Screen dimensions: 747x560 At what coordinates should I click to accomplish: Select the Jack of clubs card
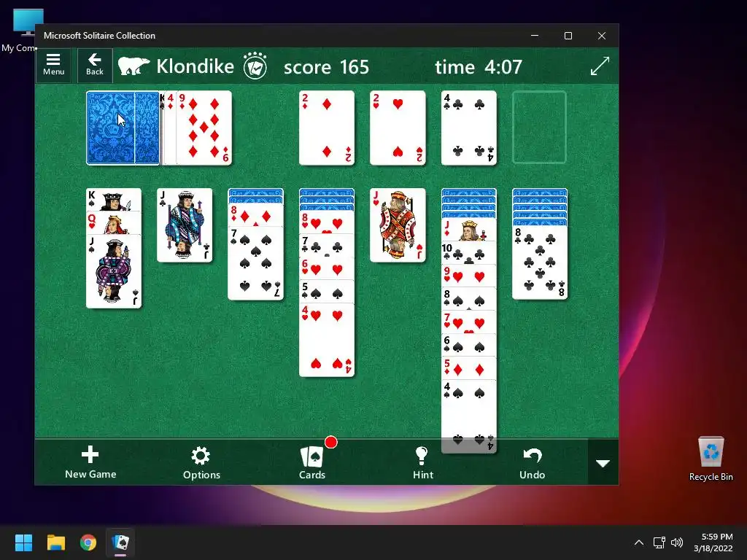tap(185, 225)
